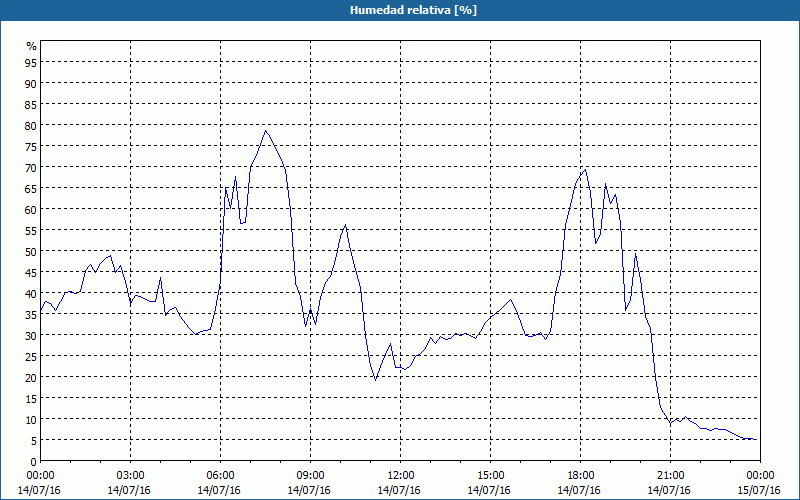Click the '14/07/16' date under 09:00
Screen dimensions: 800x500
(x=309, y=490)
